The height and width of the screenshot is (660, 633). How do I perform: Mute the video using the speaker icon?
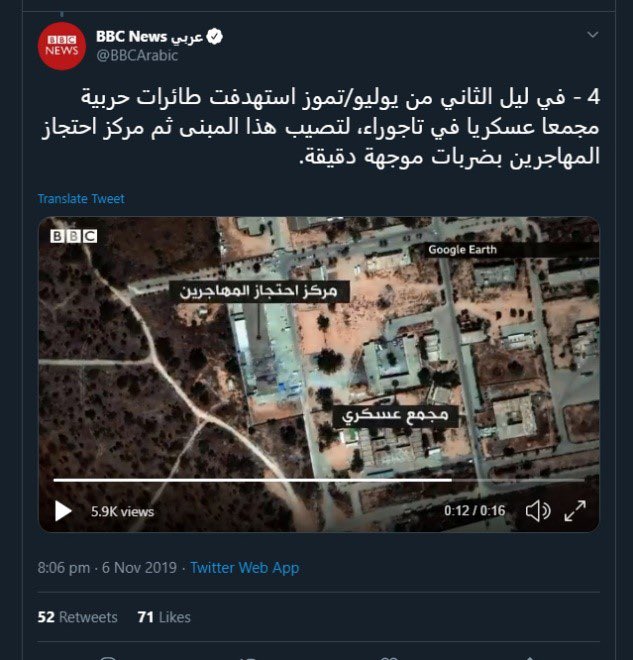pyautogui.click(x=538, y=511)
